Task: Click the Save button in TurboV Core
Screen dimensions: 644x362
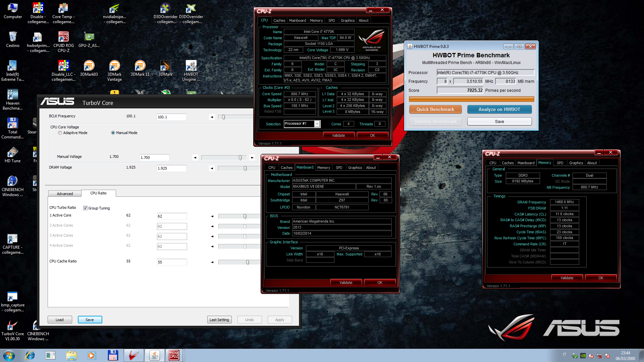Action: [90, 320]
